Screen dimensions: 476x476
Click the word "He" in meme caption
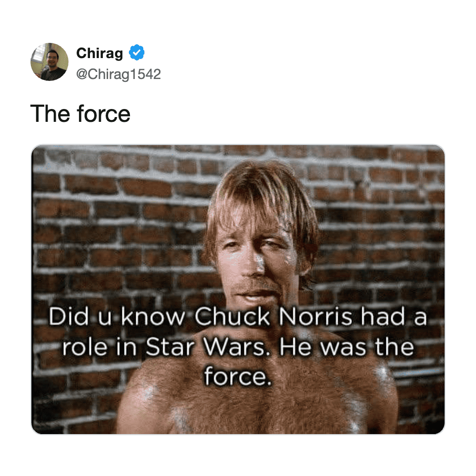pos(295,347)
